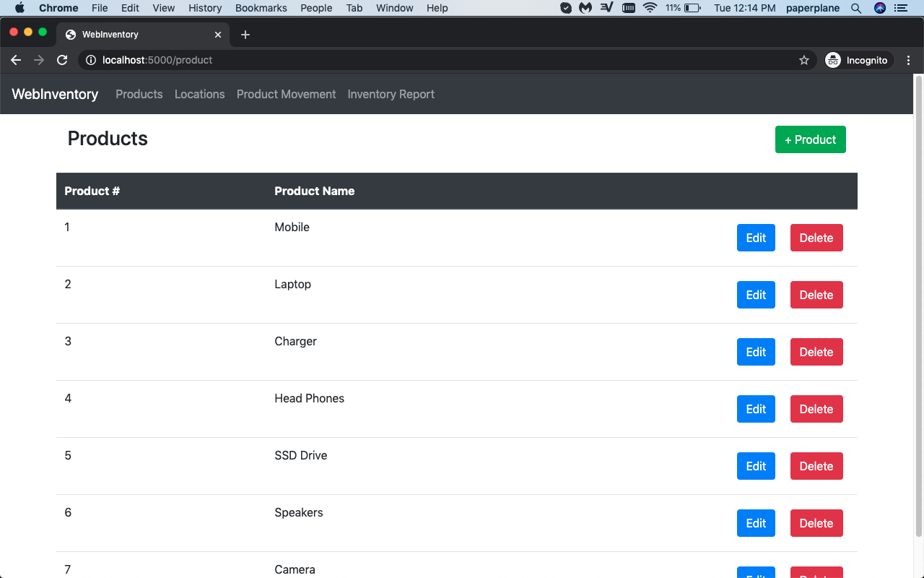The height and width of the screenshot is (578, 924).
Task: Delete the Speakers product
Action: (816, 523)
